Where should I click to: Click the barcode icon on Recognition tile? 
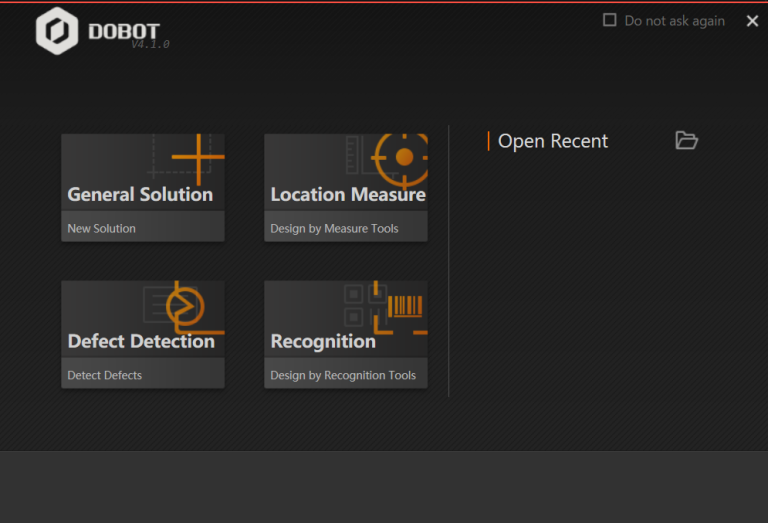405,306
